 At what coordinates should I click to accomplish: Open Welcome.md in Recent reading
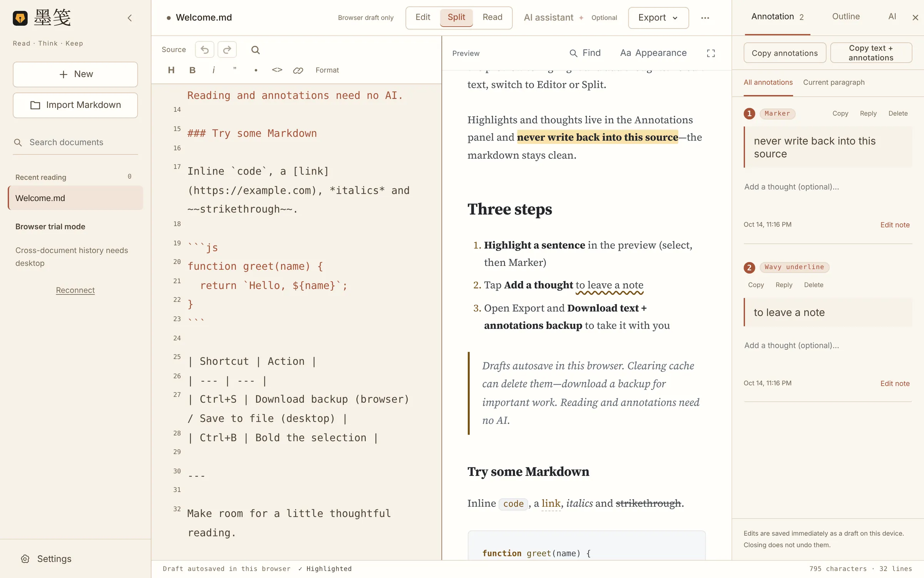(75, 198)
